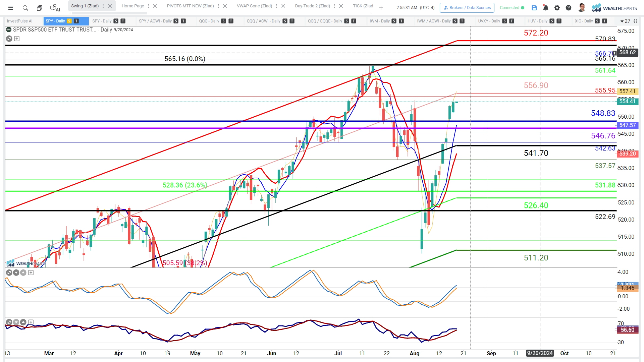Add a new workspace tab with plus

click(x=381, y=8)
